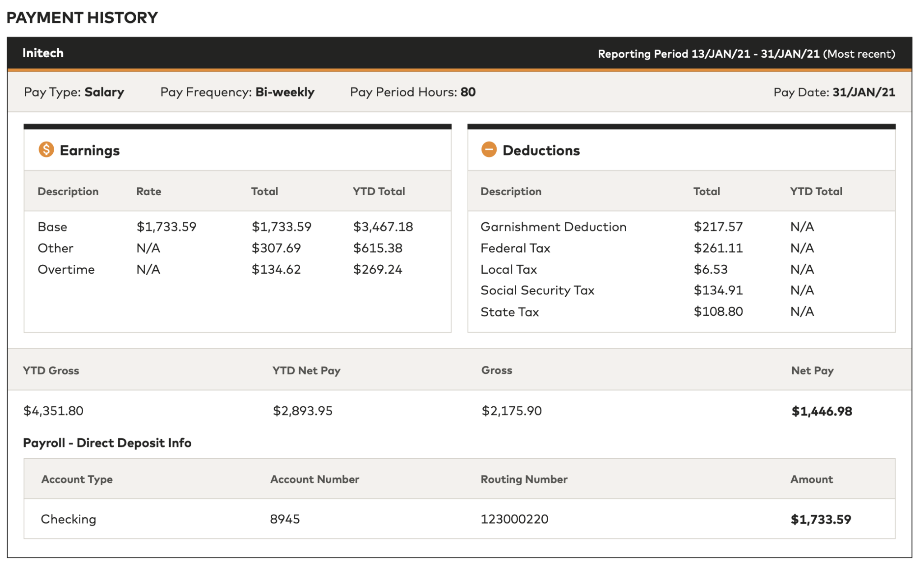The width and height of the screenshot is (924, 566).
Task: Click the Reporting Period date range
Action: [746, 54]
